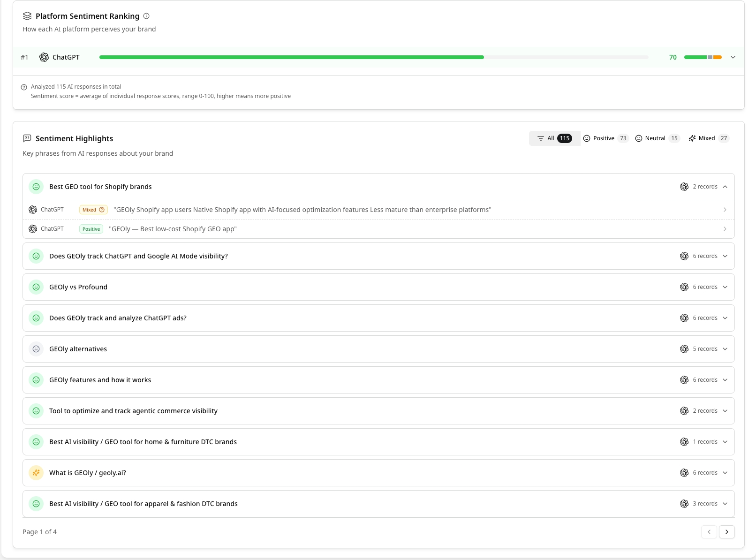Viewport: 756px width, 560px height.
Task: Click the neutral face icon for GEOly alternatives
Action: (x=36, y=349)
